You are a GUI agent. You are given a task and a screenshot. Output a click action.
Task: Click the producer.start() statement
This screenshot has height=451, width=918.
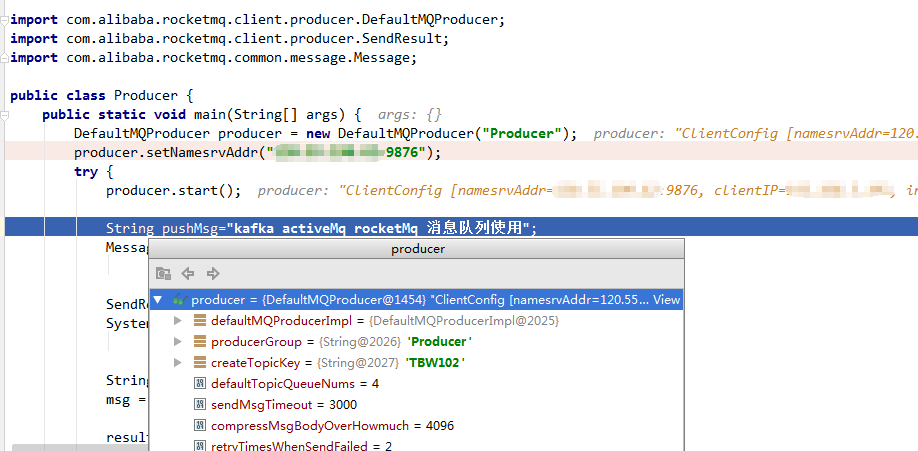pyautogui.click(x=173, y=190)
